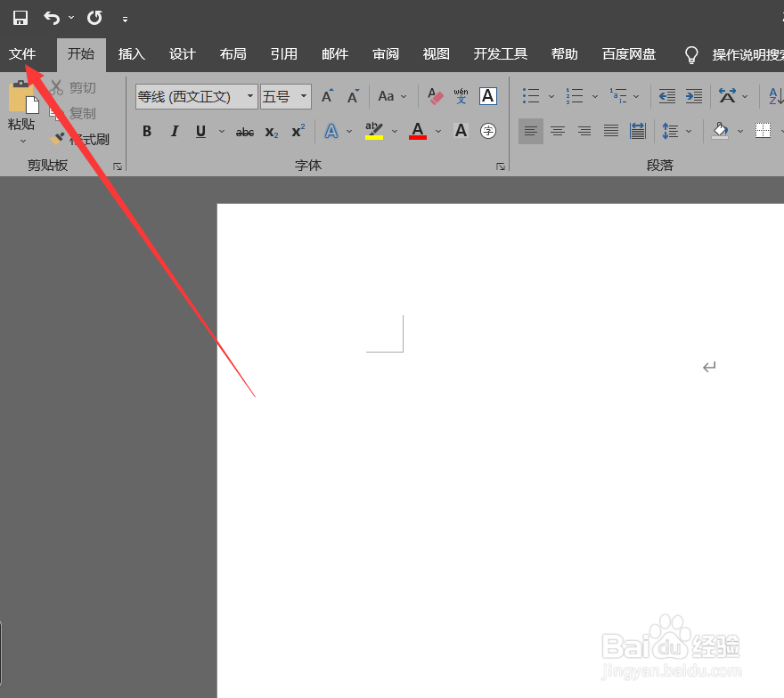This screenshot has width=784, height=698.
Task: Toggle underline U
Action: 200,132
